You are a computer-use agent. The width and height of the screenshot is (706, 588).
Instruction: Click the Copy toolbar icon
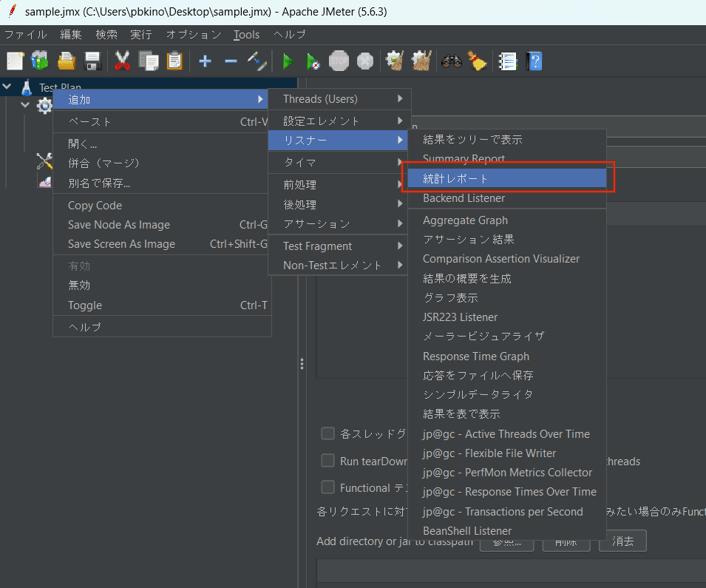(148, 61)
